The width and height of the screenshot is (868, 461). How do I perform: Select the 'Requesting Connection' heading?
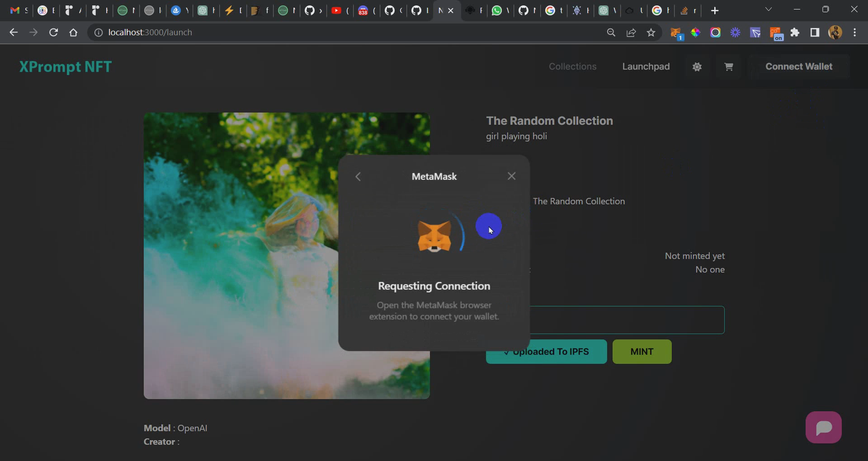pyautogui.click(x=434, y=286)
